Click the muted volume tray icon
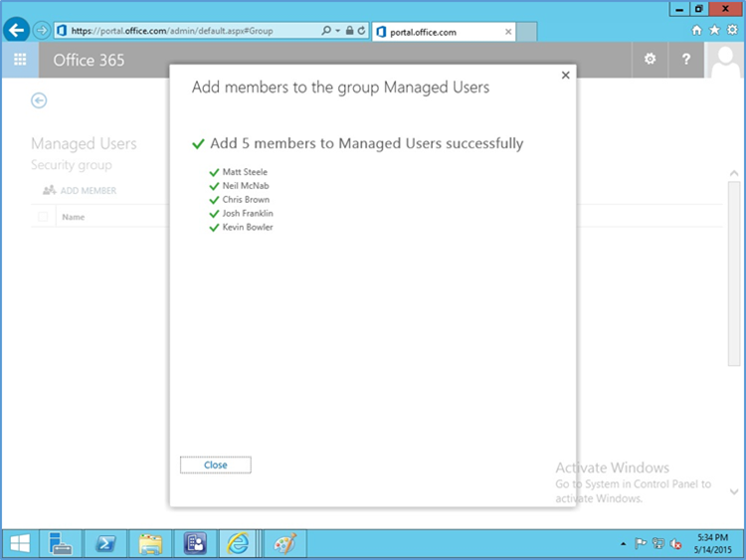The width and height of the screenshot is (746, 560). click(675, 543)
